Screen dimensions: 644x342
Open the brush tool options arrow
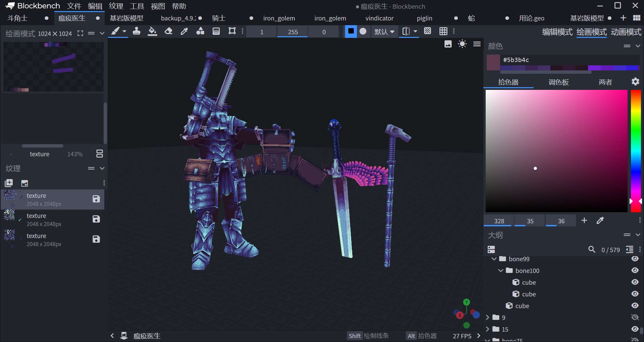[x=124, y=31]
